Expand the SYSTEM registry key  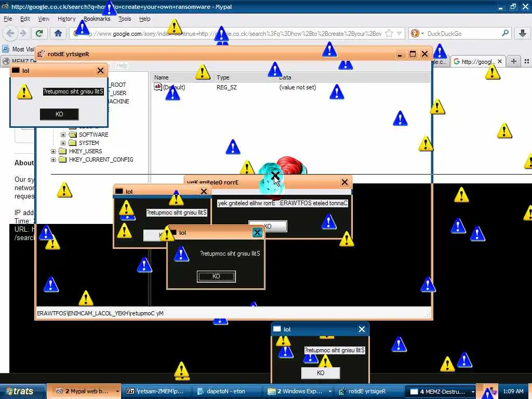[x=63, y=143]
